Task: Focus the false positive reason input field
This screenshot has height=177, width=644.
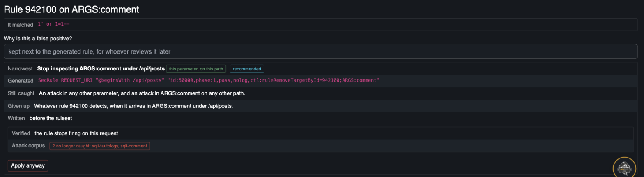Action: (x=321, y=52)
